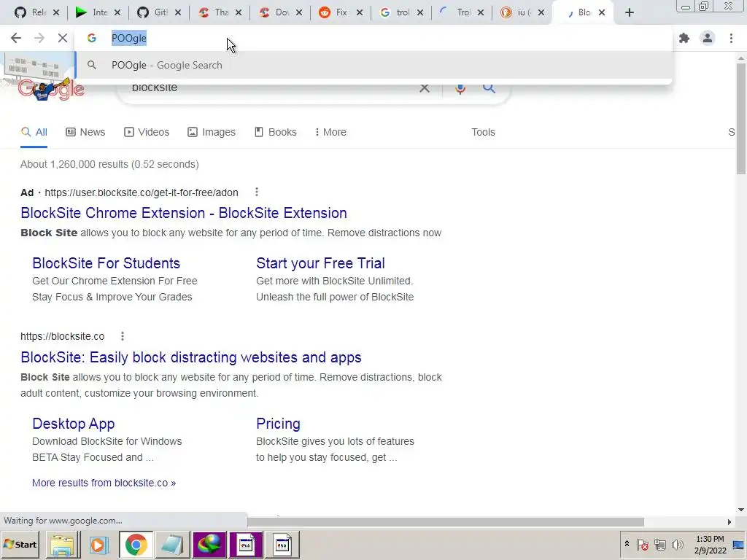Viewport: 747px width, 560px height.
Task: Click the vertical scrollbar thumb
Action: [741, 119]
